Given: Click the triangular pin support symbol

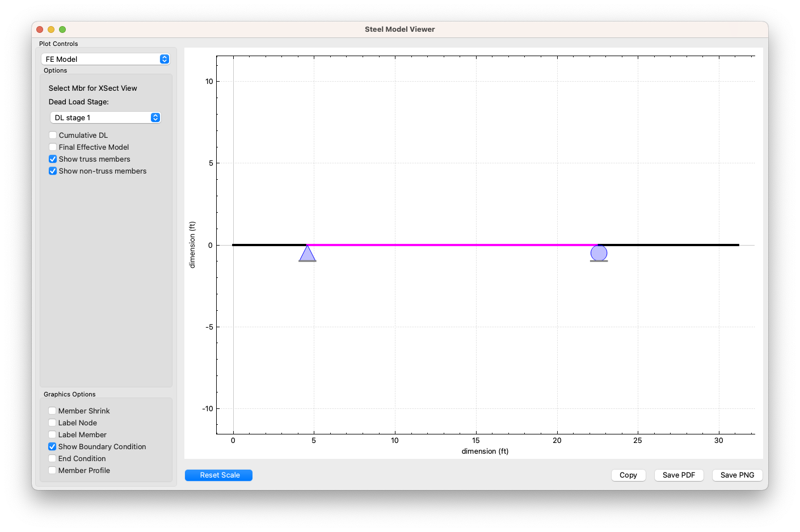Looking at the screenshot, I should 307,254.
